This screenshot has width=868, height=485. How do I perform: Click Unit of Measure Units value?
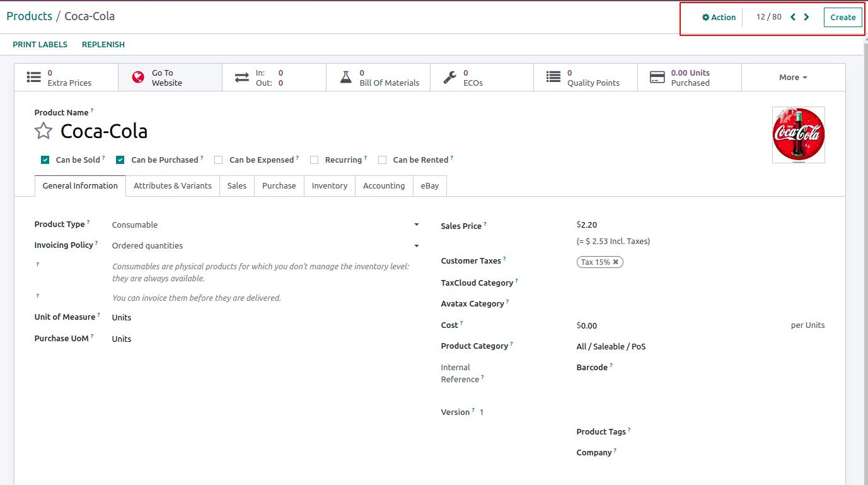pyautogui.click(x=122, y=318)
